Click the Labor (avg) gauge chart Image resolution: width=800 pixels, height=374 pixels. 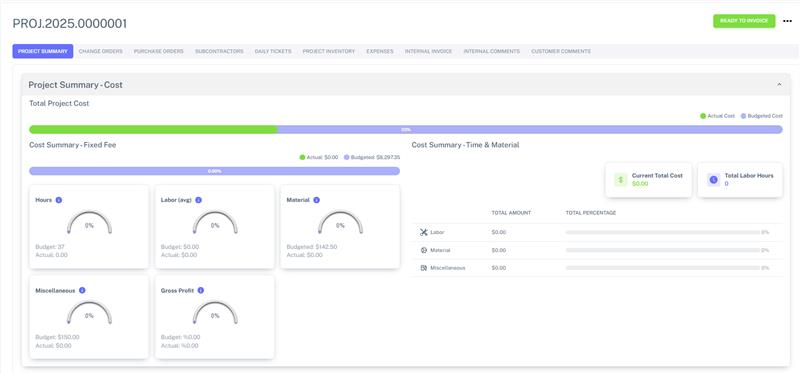(215, 223)
